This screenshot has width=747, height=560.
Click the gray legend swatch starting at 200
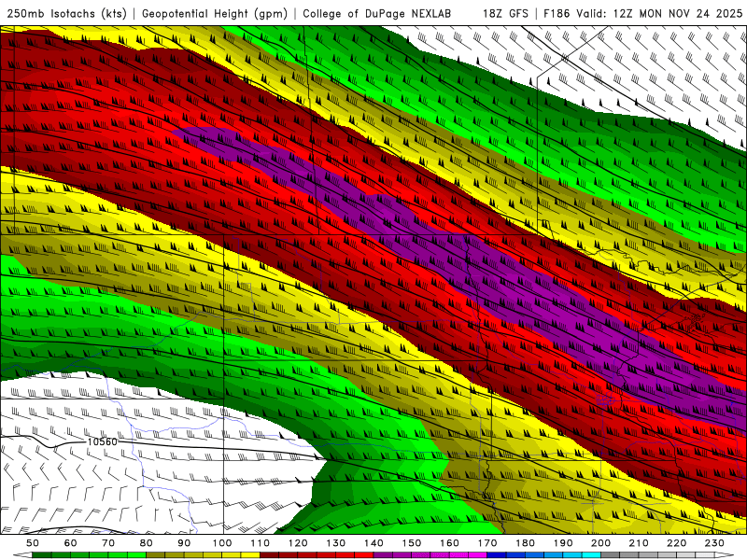coord(611,555)
